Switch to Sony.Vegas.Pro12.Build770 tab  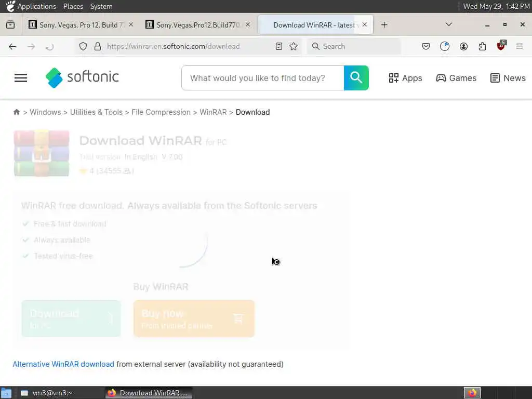click(198, 25)
